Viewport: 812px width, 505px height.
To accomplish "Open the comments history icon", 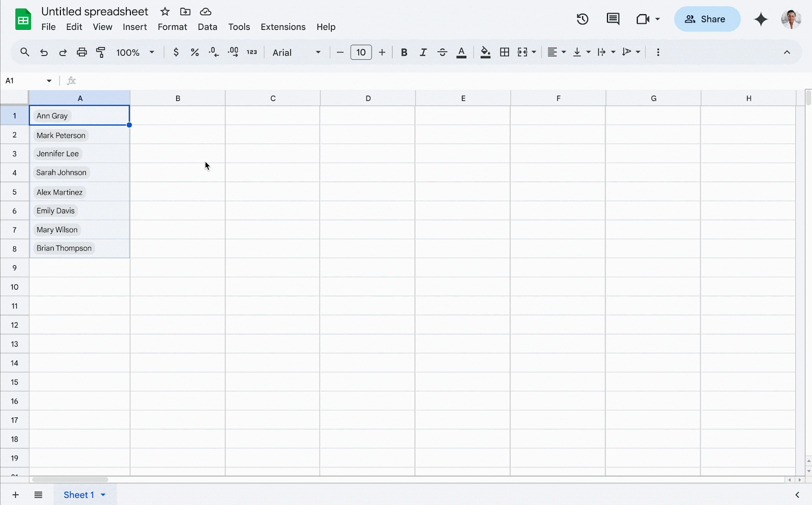I will pyautogui.click(x=613, y=19).
